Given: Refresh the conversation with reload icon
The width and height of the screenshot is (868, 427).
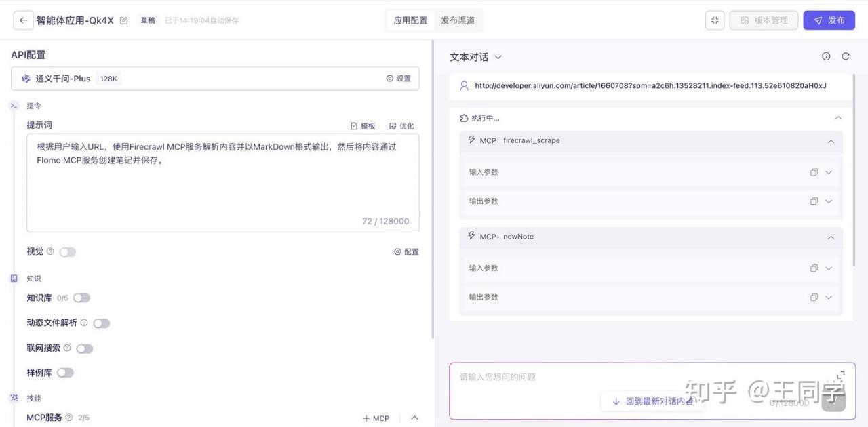Looking at the screenshot, I should pyautogui.click(x=846, y=56).
